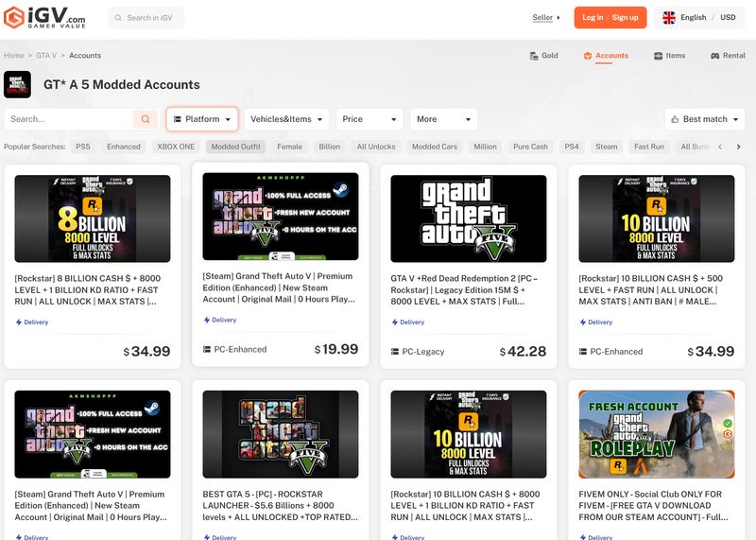Viewport: 756px width, 540px height.
Task: Switch to the Gold tab
Action: pos(544,56)
